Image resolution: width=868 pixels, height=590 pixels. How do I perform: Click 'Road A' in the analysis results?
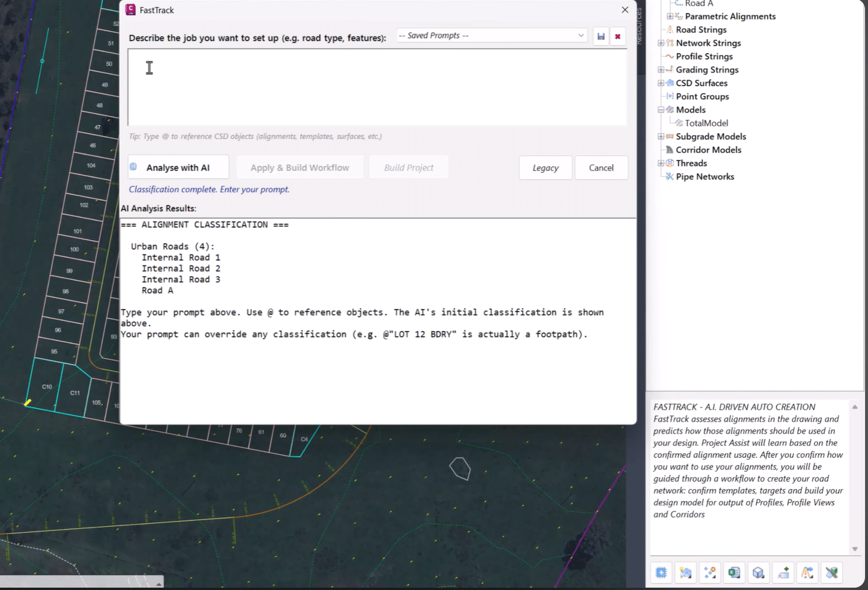pos(157,290)
